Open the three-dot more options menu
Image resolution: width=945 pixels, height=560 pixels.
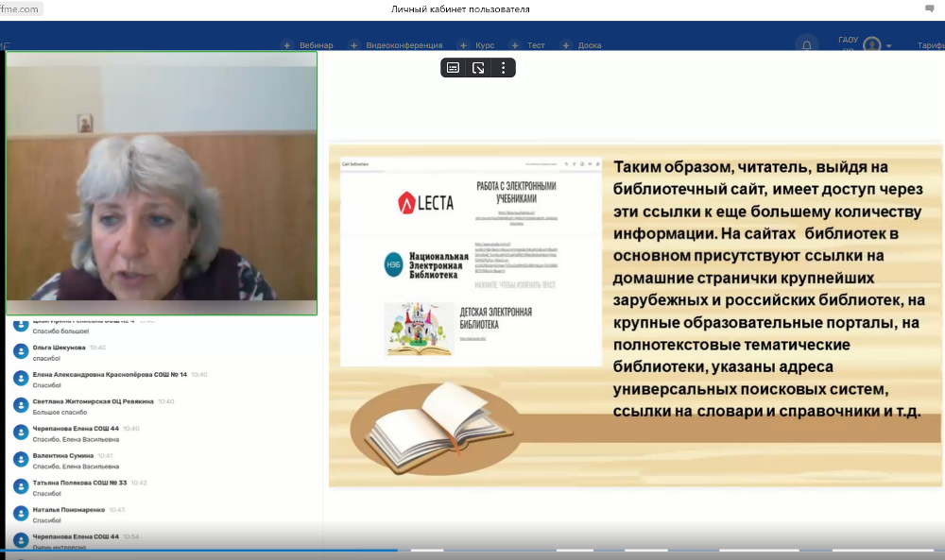(504, 68)
